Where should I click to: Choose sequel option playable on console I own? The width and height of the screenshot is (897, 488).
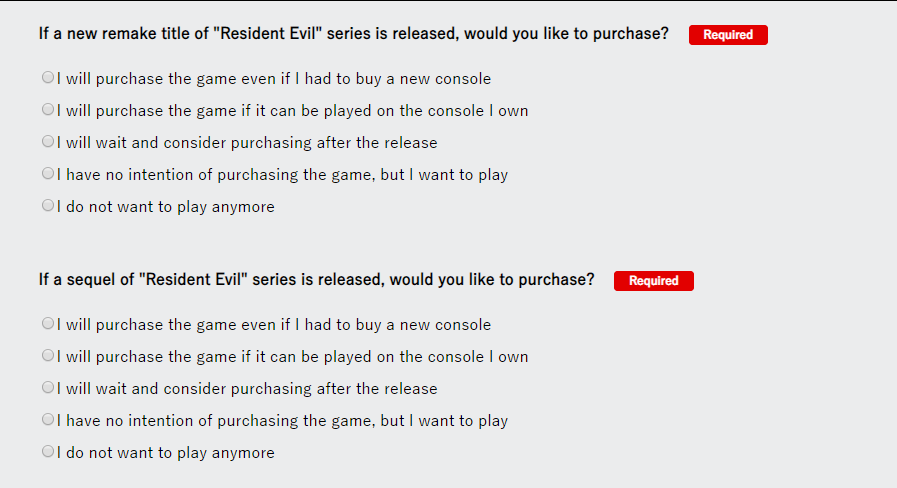48,355
